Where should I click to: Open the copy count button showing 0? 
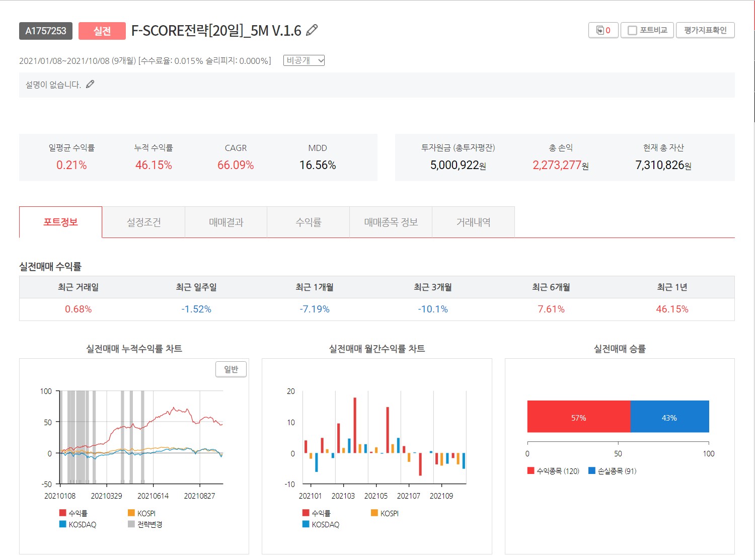tap(603, 30)
